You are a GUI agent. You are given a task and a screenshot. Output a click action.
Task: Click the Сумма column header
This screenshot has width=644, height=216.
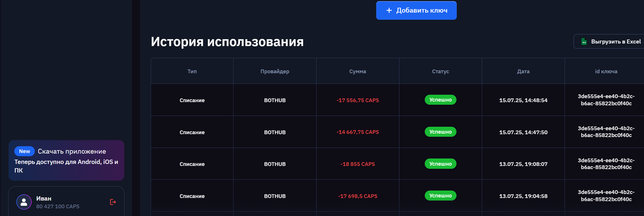click(357, 72)
